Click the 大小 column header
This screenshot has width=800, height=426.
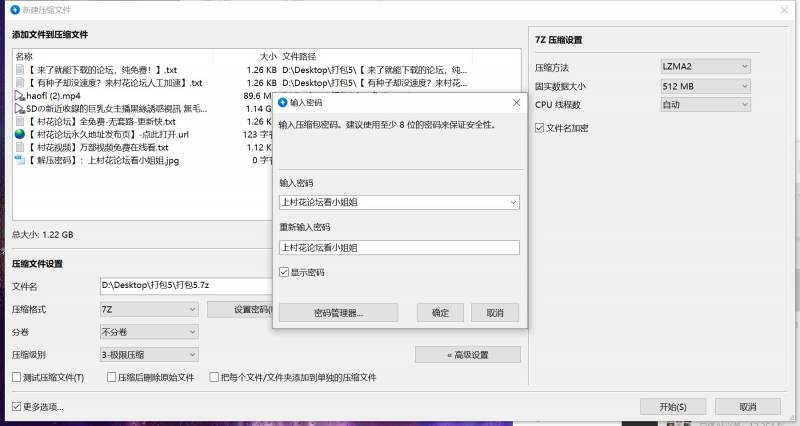(267, 56)
